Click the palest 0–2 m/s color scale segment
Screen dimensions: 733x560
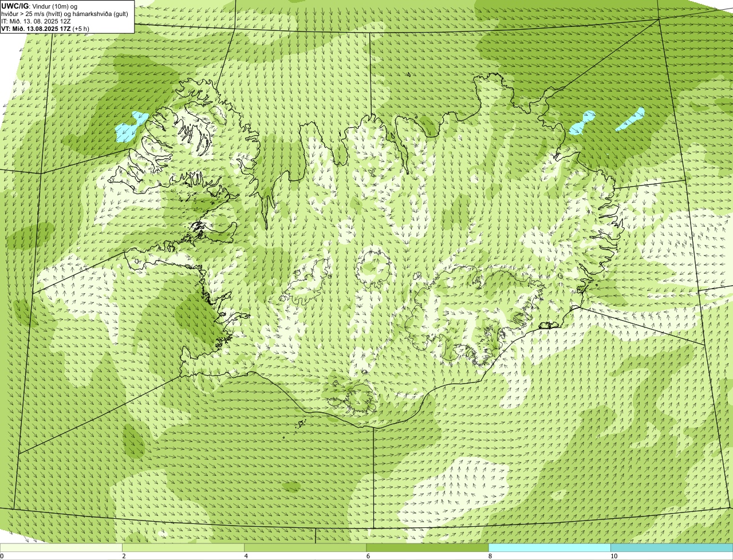tap(61, 548)
